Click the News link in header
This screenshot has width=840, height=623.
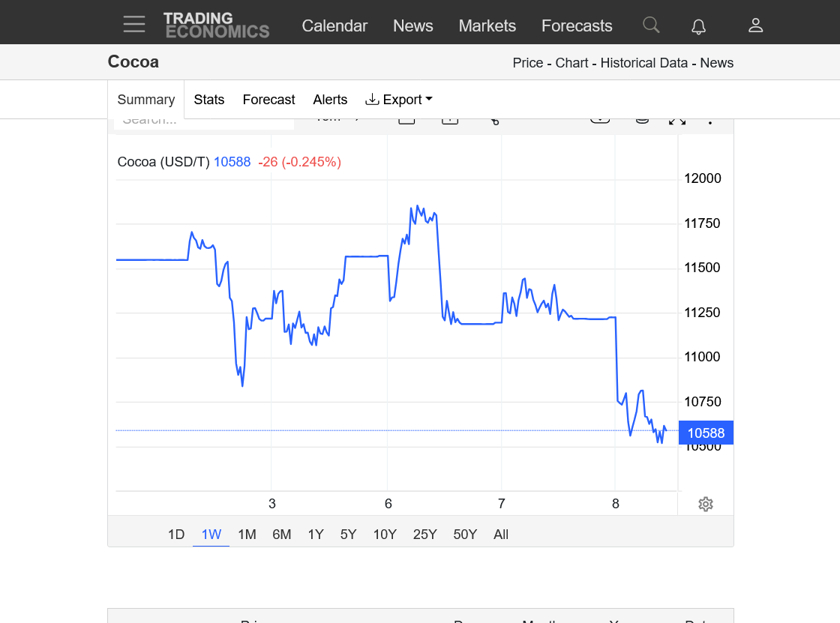tap(412, 25)
